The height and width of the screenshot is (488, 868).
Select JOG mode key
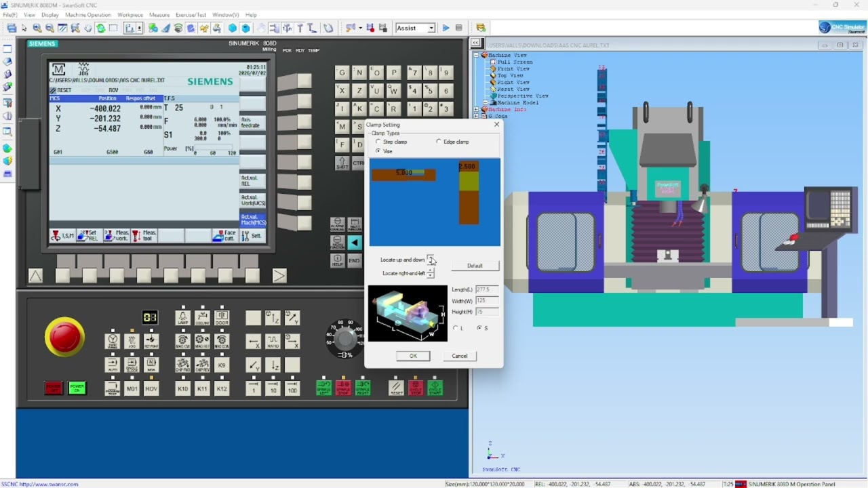[x=132, y=340]
